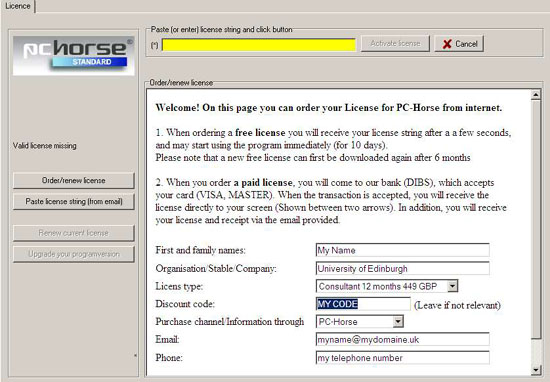Image resolution: width=550 pixels, height=382 pixels.
Task: Click the 'Valid license missing' status text
Action: (x=45, y=146)
